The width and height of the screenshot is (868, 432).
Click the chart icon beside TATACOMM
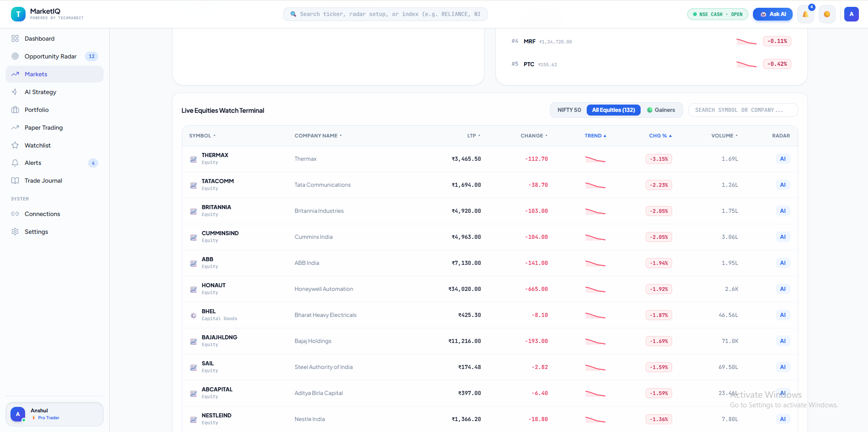click(x=194, y=185)
